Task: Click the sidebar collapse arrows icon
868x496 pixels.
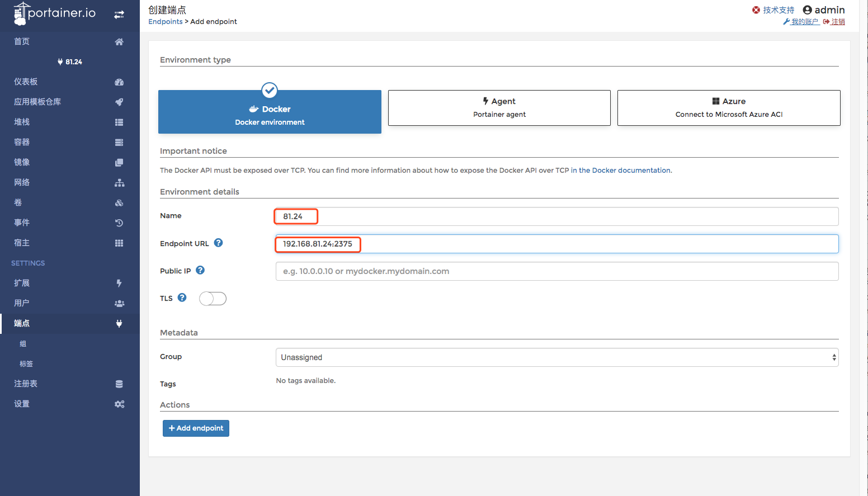Action: [x=119, y=15]
